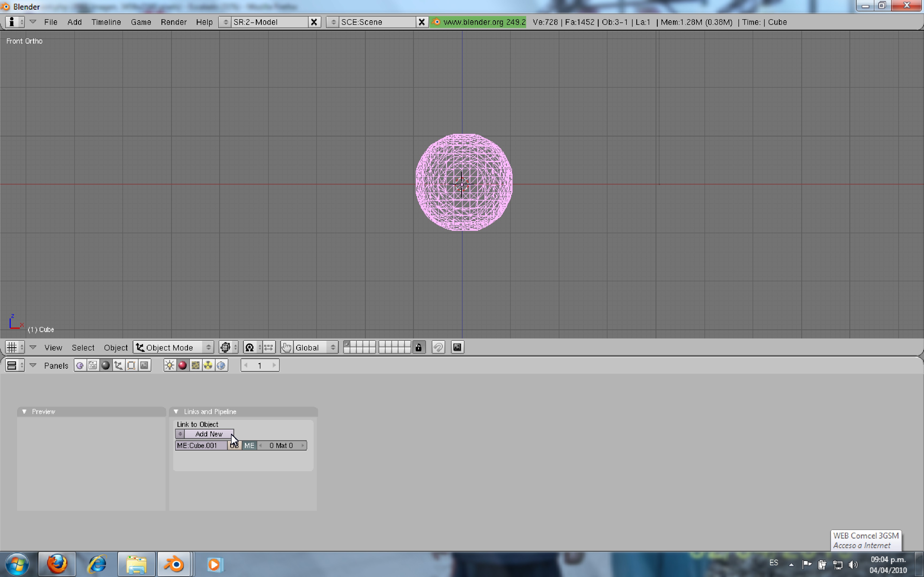Open the World buttons globe icon
Viewport: 924px width, 577px height.
point(221,365)
